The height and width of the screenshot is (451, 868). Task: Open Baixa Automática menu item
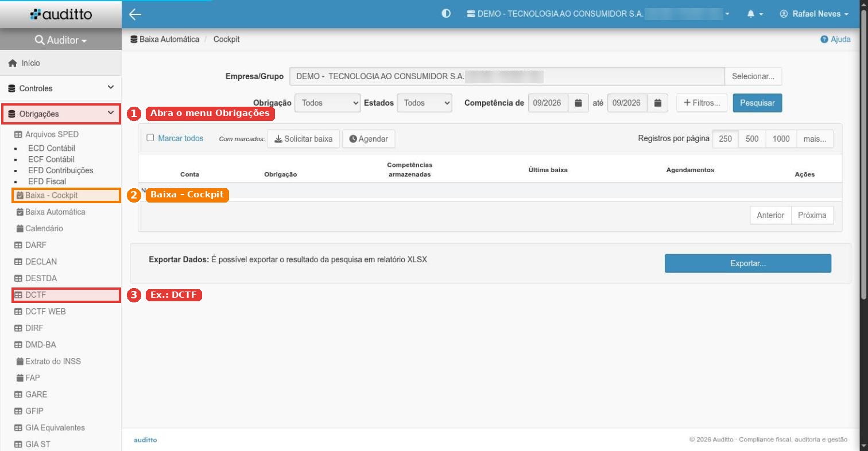(x=51, y=212)
